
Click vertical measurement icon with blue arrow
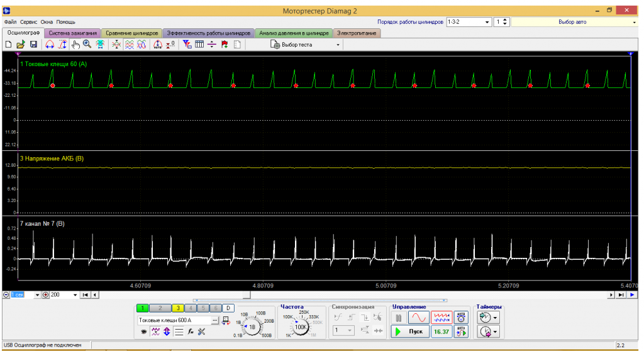(x=62, y=45)
